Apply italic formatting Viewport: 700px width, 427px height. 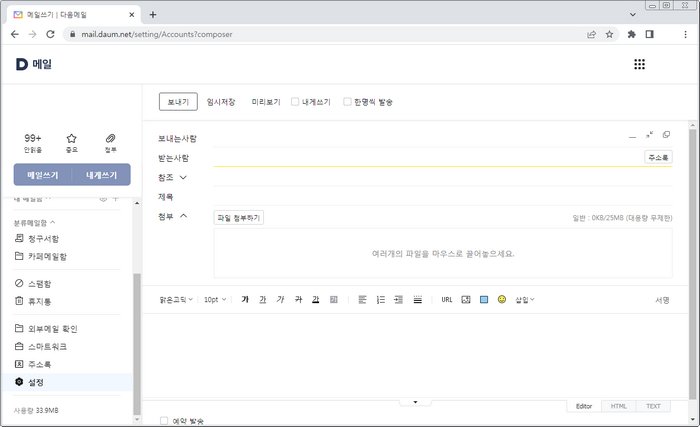(280, 300)
